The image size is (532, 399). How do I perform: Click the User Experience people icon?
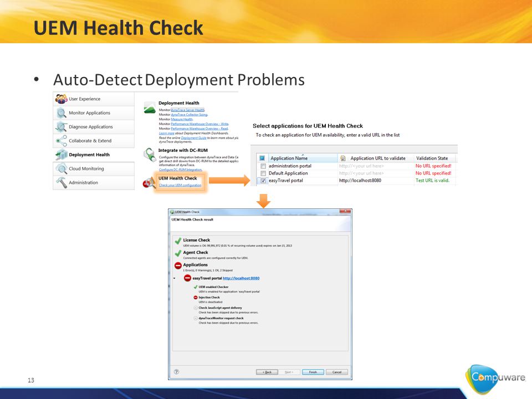(x=61, y=99)
